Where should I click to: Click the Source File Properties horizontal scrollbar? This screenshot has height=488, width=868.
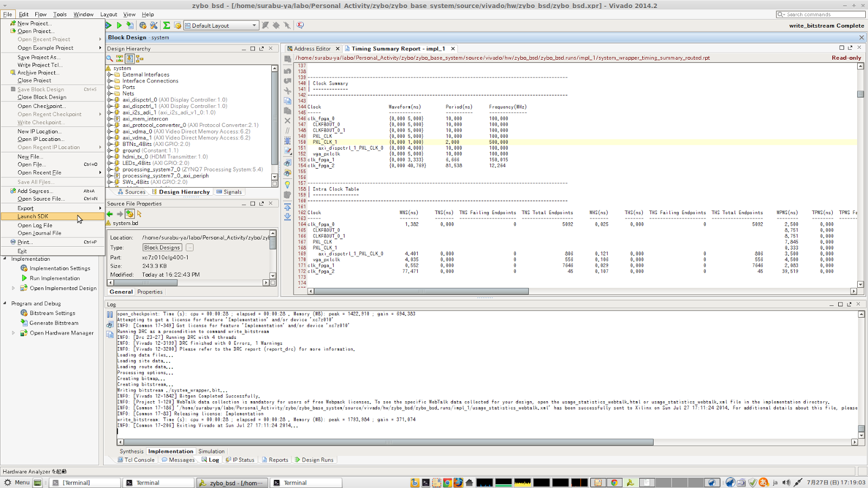click(x=145, y=282)
